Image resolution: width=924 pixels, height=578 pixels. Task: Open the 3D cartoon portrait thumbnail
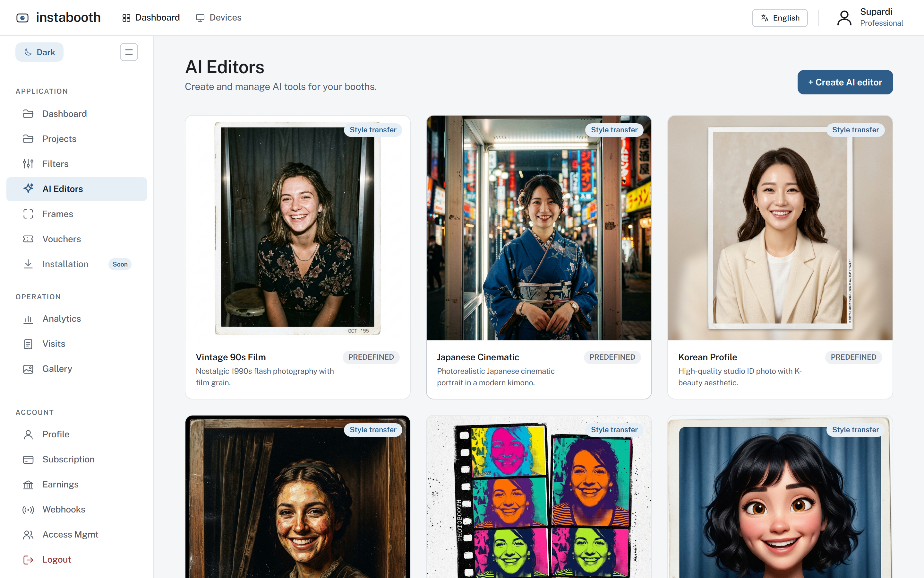tap(780, 497)
